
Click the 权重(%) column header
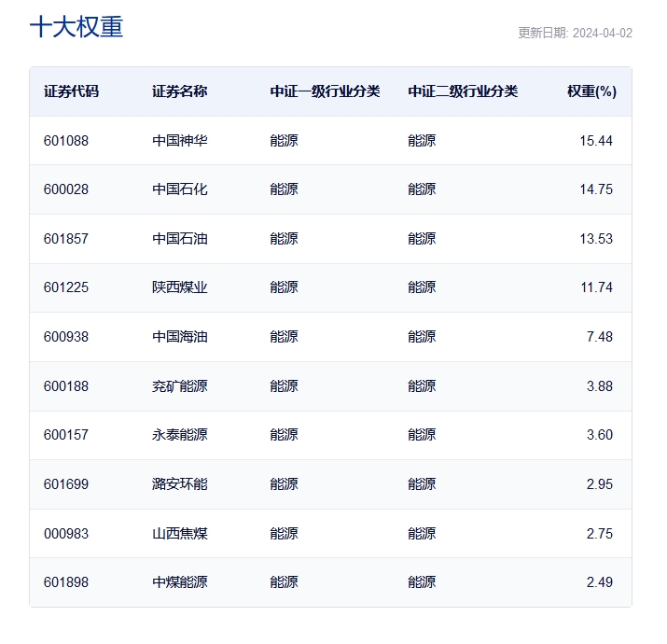coord(591,91)
